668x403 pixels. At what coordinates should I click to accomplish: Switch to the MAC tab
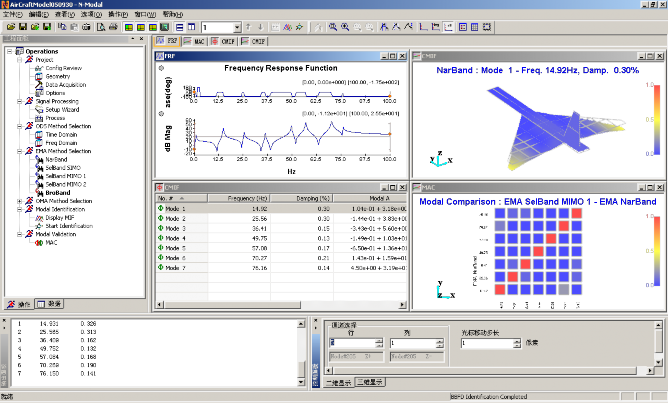click(x=196, y=43)
